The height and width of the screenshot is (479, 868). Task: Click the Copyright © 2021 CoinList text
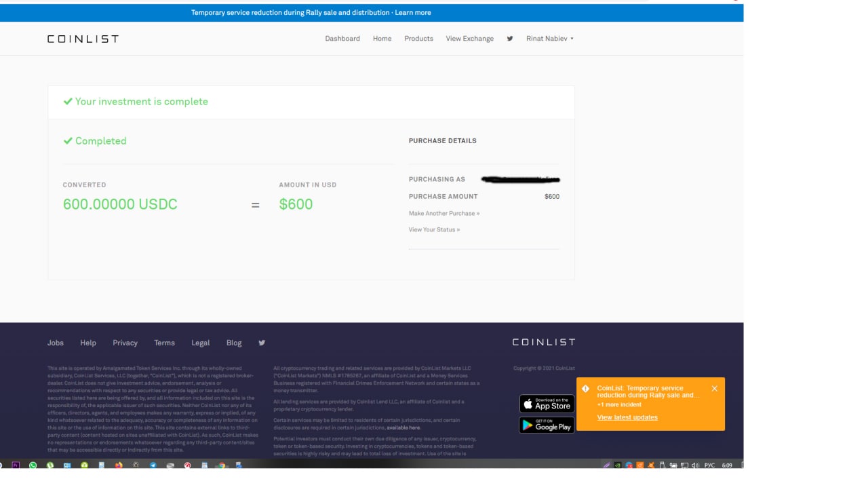pos(545,368)
